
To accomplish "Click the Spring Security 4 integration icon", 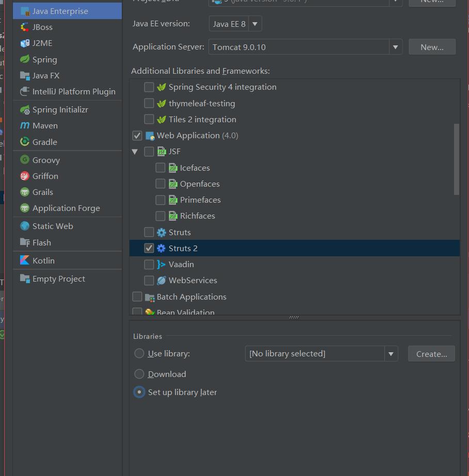I will point(161,88).
